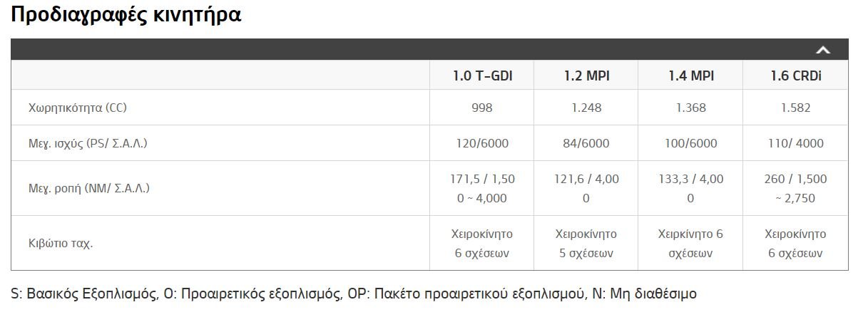Viewport: 868px width, 327px height.
Task: Click the 120/6000 power value cell
Action: 482,143
